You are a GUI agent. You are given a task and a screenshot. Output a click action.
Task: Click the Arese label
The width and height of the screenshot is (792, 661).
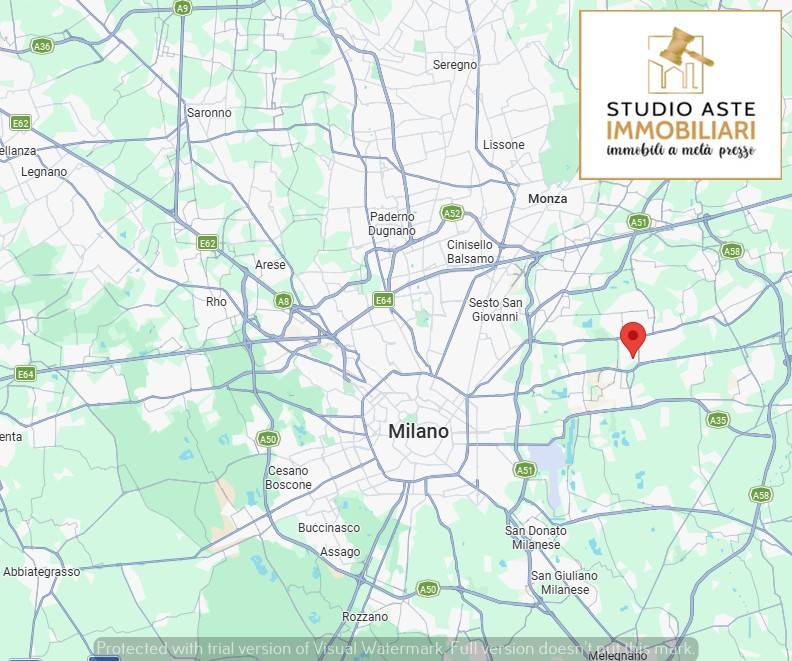[270, 265]
